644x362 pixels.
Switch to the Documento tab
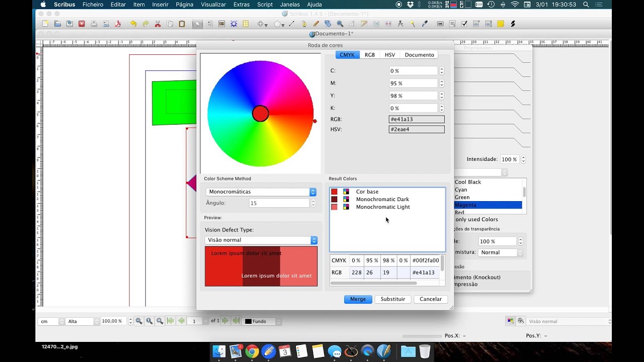click(x=419, y=55)
